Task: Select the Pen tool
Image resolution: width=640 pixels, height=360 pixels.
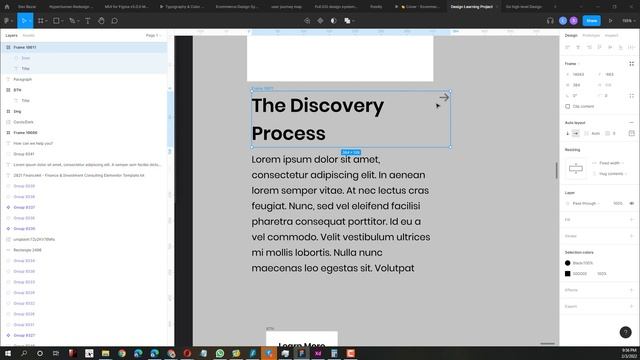Action: (72, 20)
